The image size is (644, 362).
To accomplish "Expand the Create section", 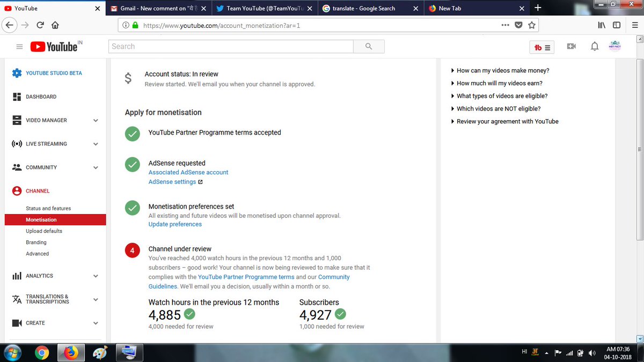I will [x=96, y=323].
